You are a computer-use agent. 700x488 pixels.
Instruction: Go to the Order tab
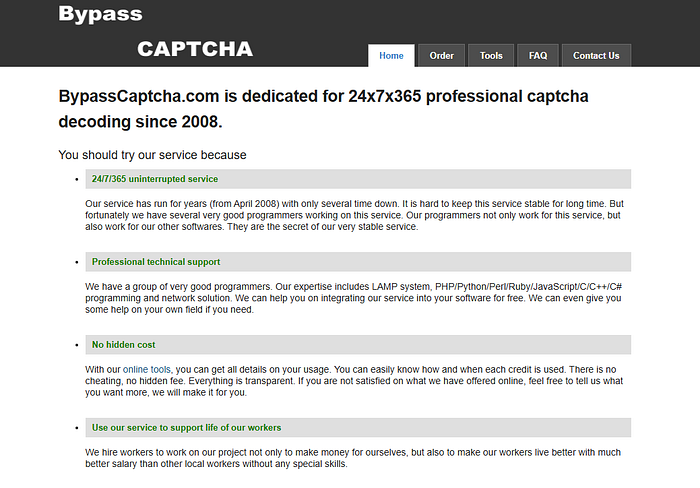(x=442, y=55)
